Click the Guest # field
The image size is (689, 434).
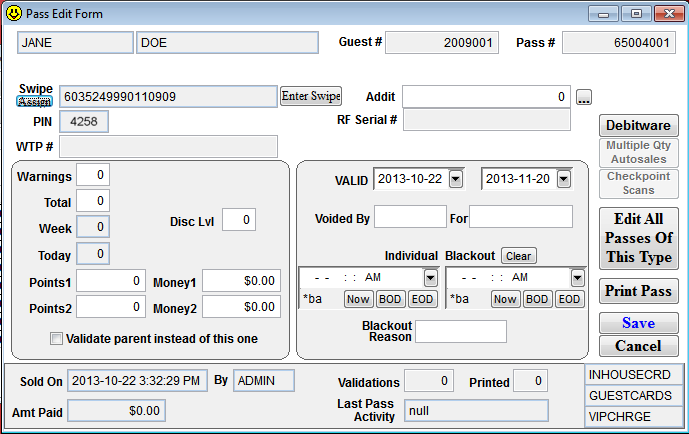coord(442,43)
